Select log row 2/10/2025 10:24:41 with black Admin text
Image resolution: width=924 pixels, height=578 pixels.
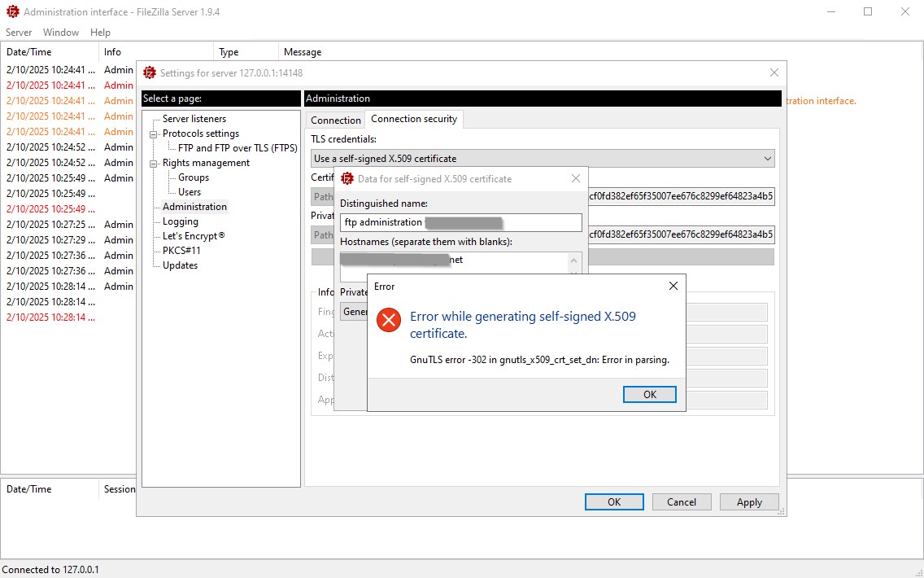tap(69, 69)
